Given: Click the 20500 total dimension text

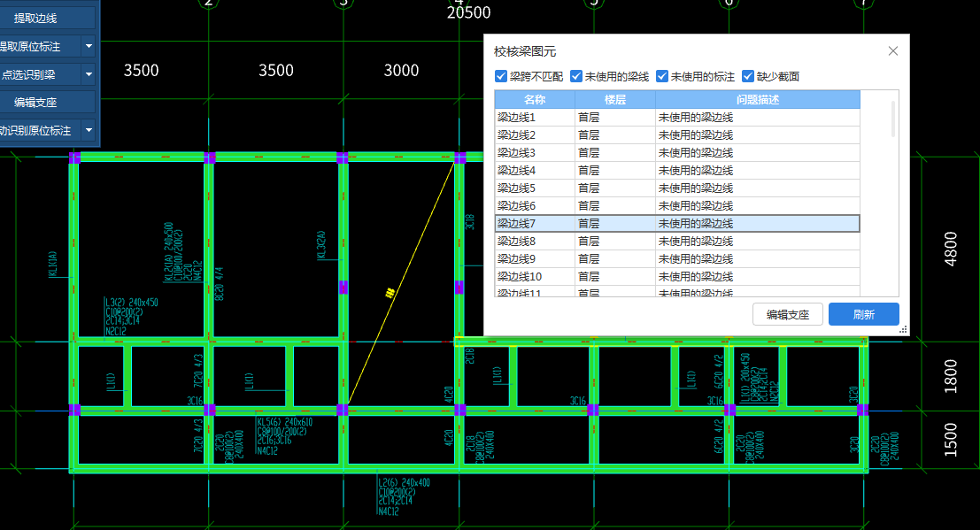Looking at the screenshot, I should click(x=468, y=12).
